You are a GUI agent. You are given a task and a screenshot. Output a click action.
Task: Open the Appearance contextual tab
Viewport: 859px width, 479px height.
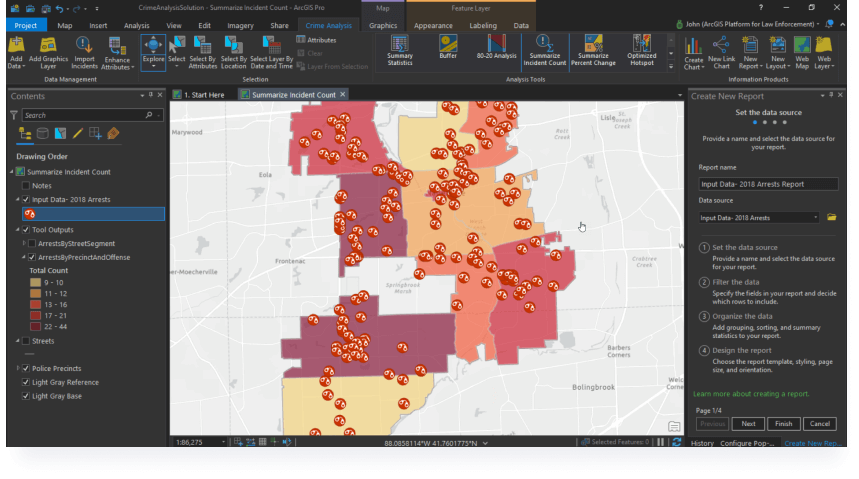(x=433, y=25)
